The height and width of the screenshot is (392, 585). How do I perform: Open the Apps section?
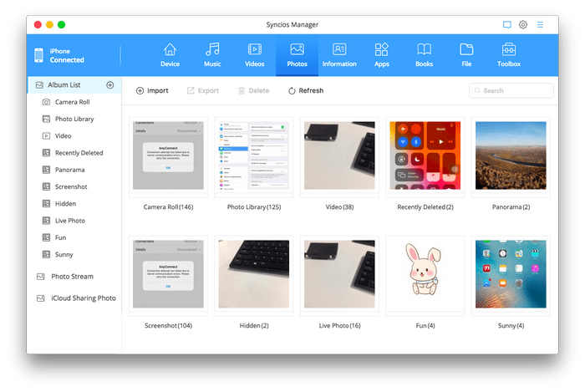click(381, 55)
